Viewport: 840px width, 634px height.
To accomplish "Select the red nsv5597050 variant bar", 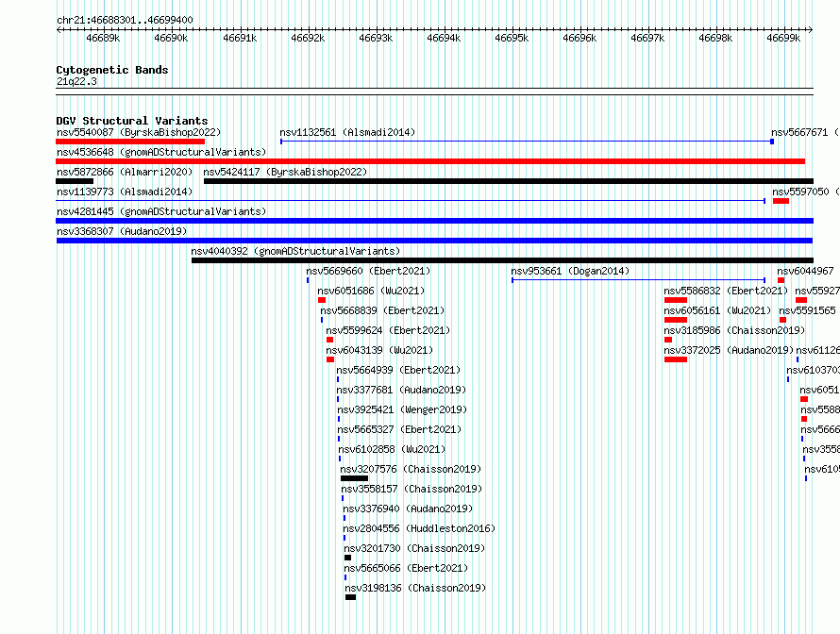I will (x=781, y=201).
